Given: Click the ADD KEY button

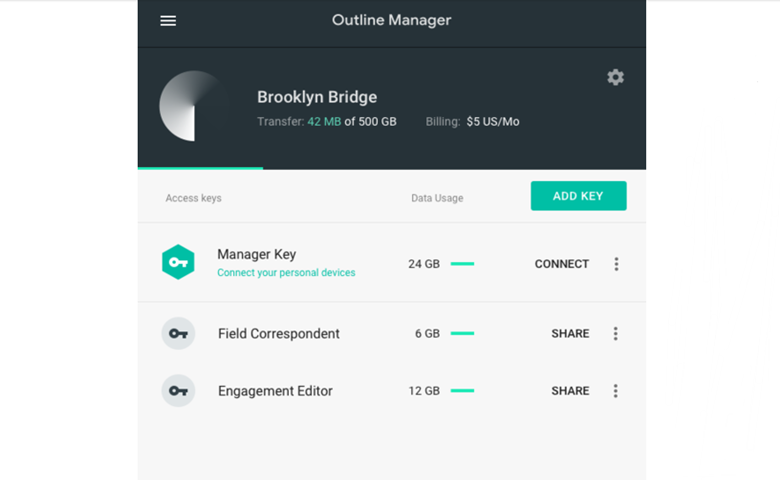Looking at the screenshot, I should pos(579,196).
